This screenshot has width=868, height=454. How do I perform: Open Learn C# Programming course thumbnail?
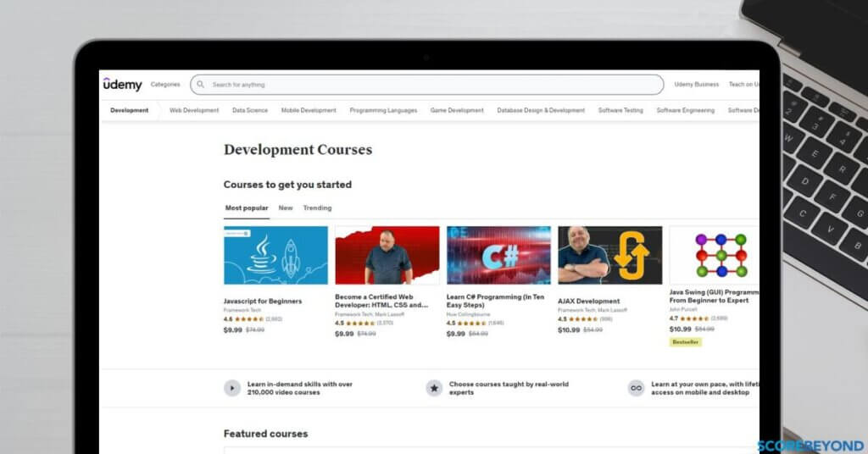pyautogui.click(x=498, y=255)
